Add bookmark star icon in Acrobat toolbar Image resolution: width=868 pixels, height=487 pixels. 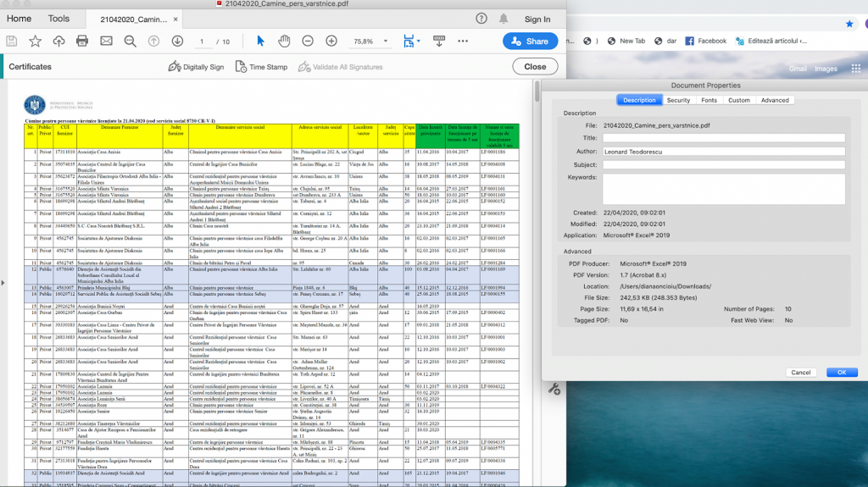coord(35,41)
